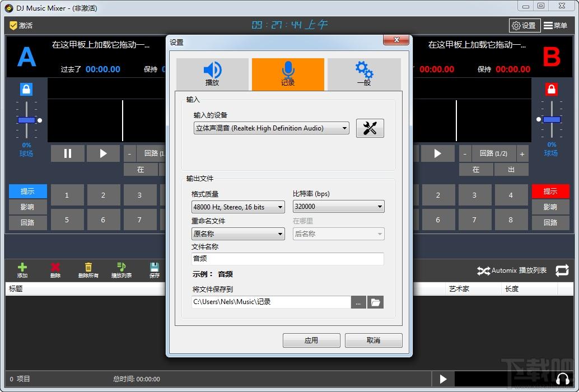
Task: Expand the input device dropdown
Action: point(271,128)
